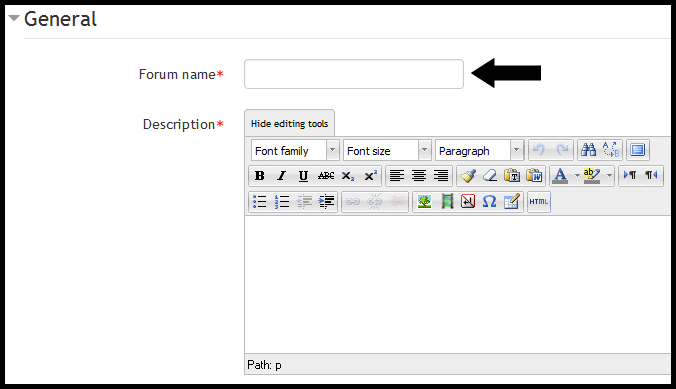Insert unordered bullet list
The width and height of the screenshot is (676, 389).
point(260,201)
